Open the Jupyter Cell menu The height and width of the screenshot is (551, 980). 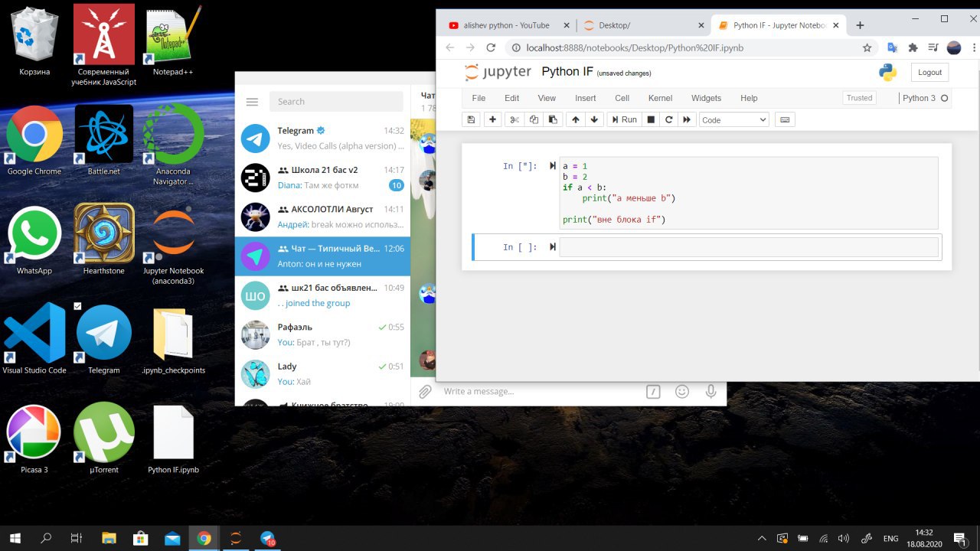622,98
